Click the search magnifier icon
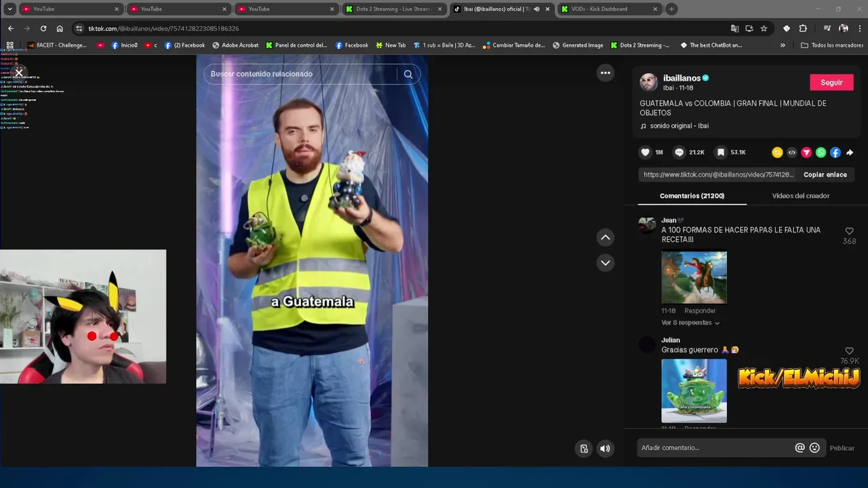Viewport: 868px width, 488px height. [x=408, y=74]
